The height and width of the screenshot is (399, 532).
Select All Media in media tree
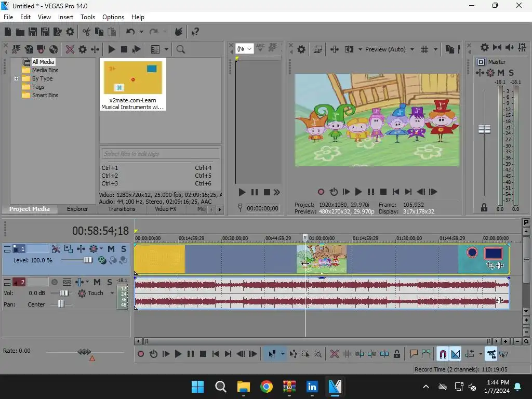[x=43, y=62]
